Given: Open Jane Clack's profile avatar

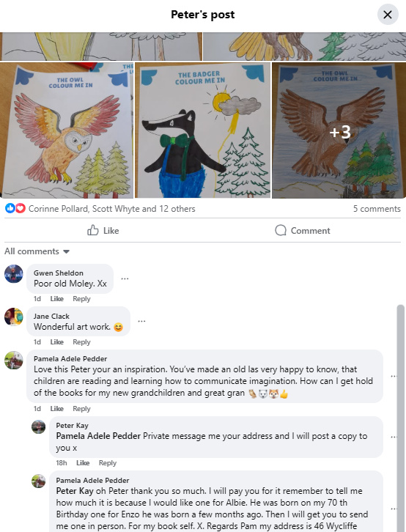Looking at the screenshot, I should (14, 317).
